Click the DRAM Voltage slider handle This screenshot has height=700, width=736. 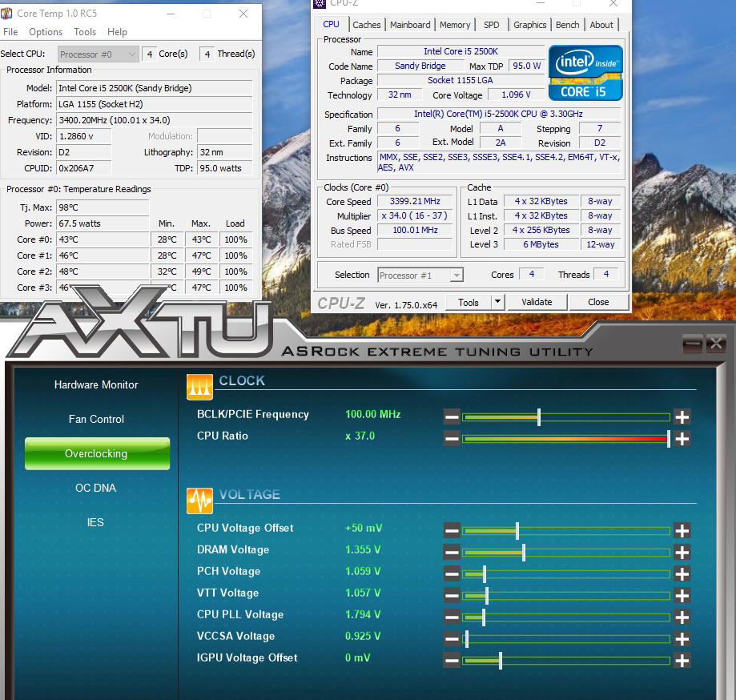point(524,553)
